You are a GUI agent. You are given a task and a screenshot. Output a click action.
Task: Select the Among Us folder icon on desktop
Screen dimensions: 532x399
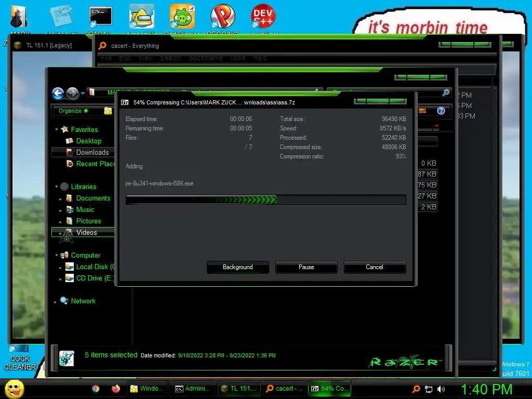point(141,16)
